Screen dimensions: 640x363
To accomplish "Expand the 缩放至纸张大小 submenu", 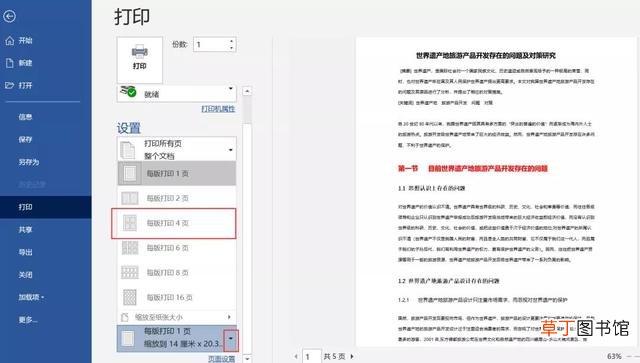I will click(x=176, y=317).
